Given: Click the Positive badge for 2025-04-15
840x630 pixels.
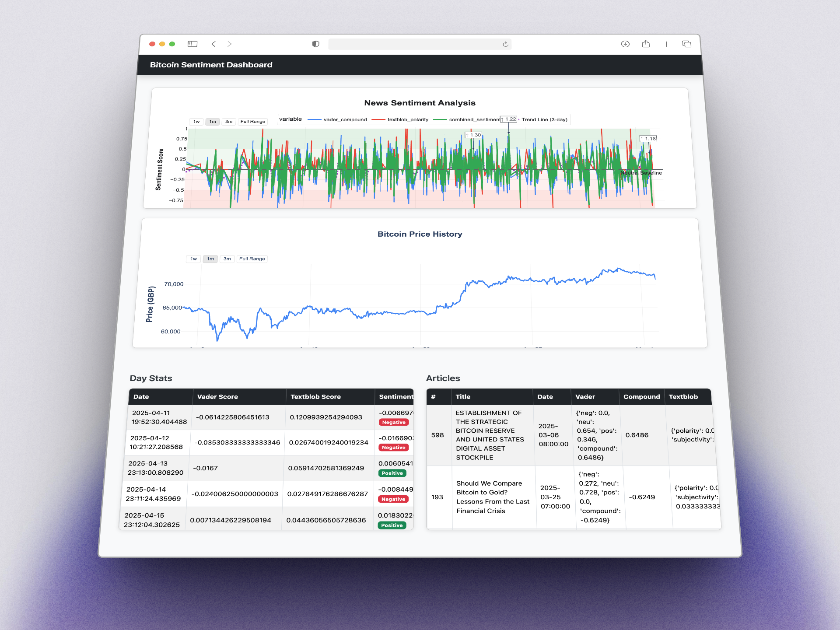Looking at the screenshot, I should pos(392,525).
